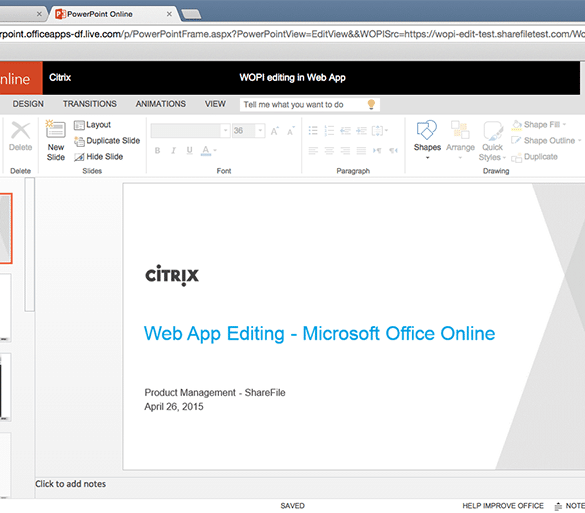
Task: Toggle Bold formatting
Action: (157, 150)
